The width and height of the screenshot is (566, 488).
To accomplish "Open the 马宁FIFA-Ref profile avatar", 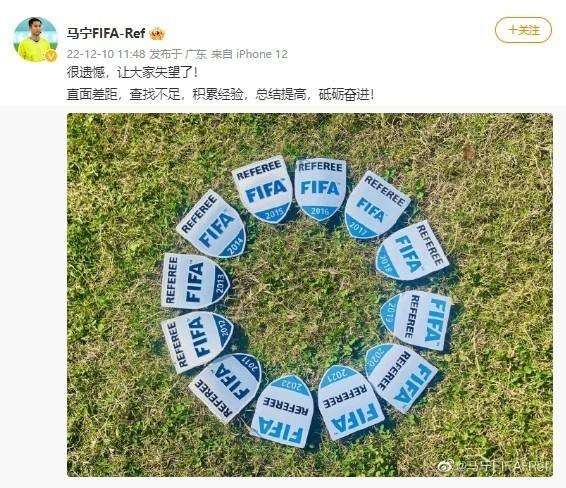I will tap(35, 40).
